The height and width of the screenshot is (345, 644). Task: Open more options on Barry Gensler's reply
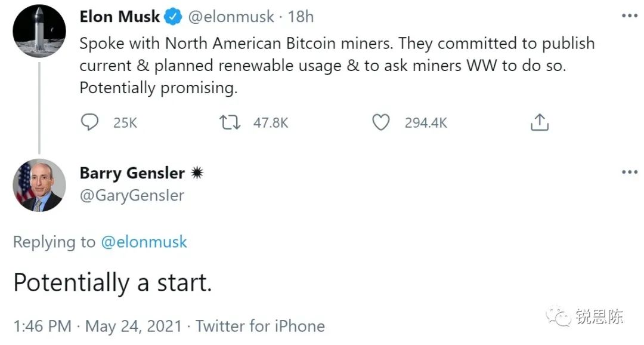[629, 172]
